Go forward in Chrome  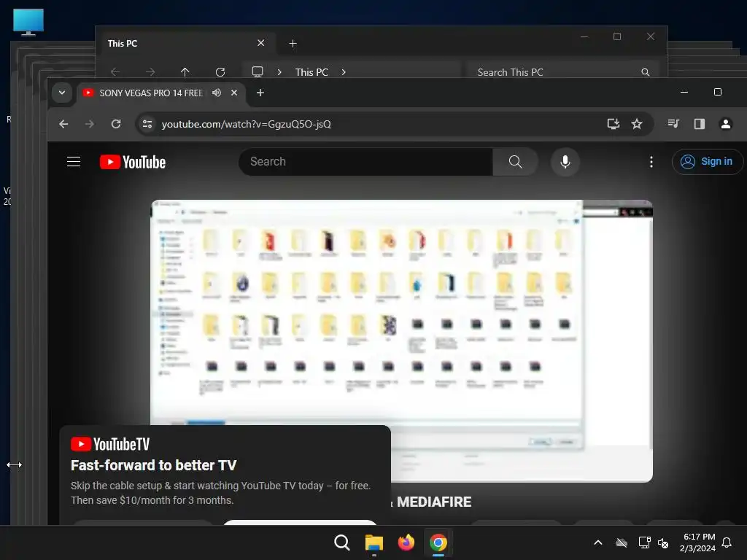pyautogui.click(x=90, y=124)
